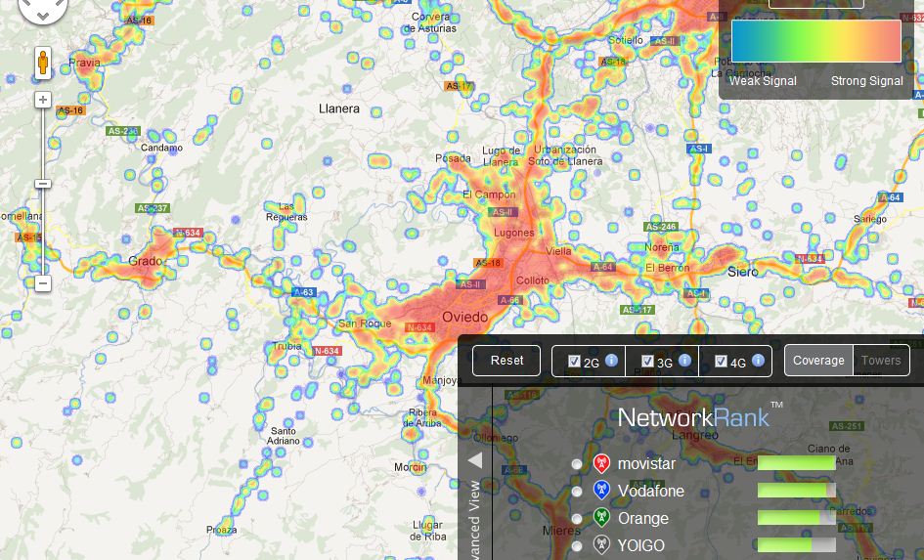This screenshot has width=924, height=560.
Task: Open the 3G info icon
Action: tap(684, 360)
